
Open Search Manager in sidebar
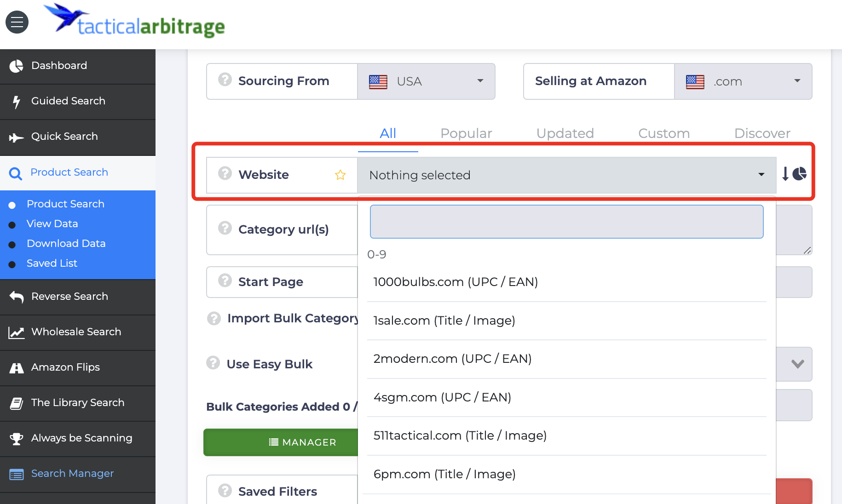pyautogui.click(x=78, y=474)
